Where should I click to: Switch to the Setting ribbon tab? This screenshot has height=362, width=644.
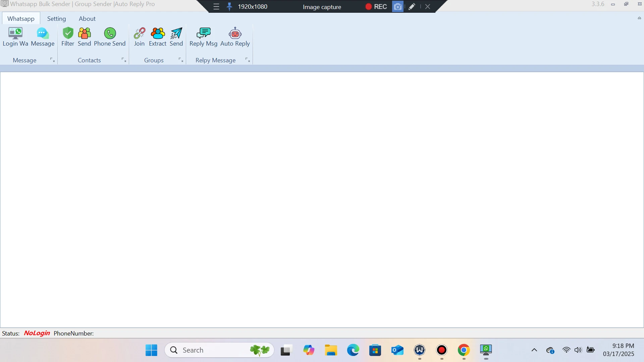56,18
